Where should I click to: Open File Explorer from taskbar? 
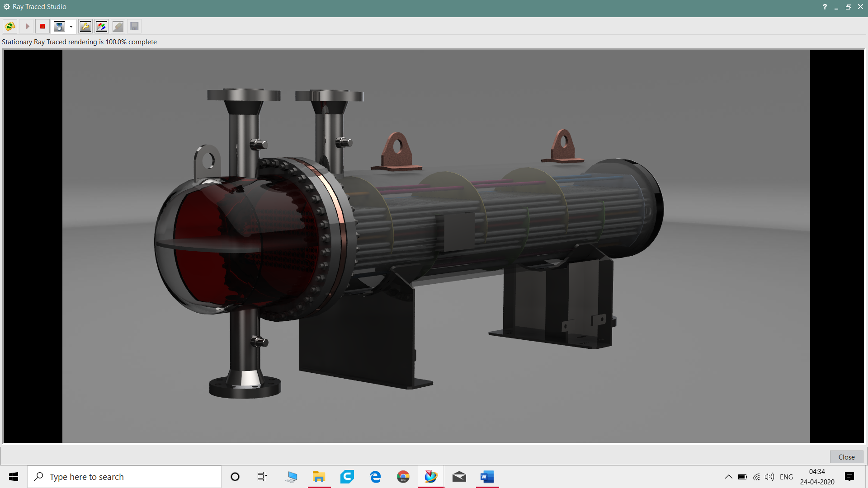click(x=319, y=477)
